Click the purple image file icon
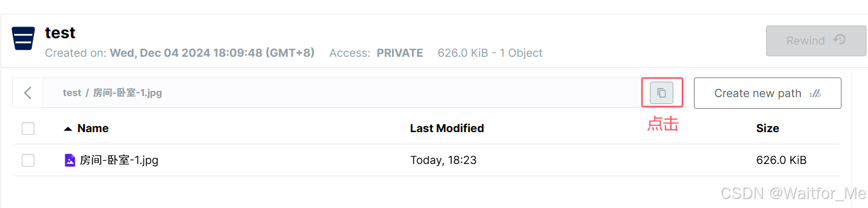The height and width of the screenshot is (208, 868). [x=70, y=160]
